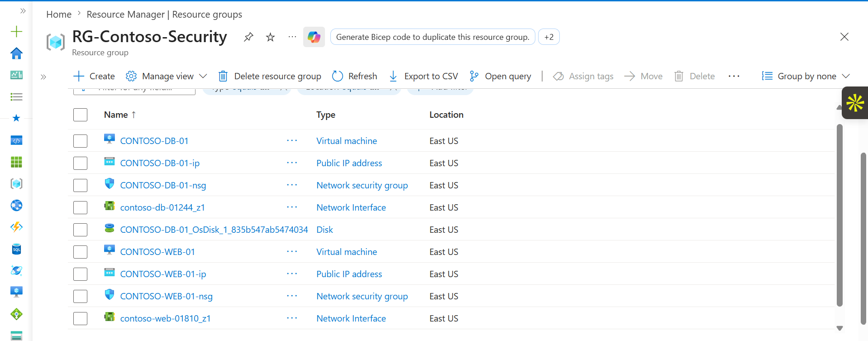868x341 pixels.
Task: Open Virtual machines monitor icon in sidebar
Action: pyautogui.click(x=16, y=292)
